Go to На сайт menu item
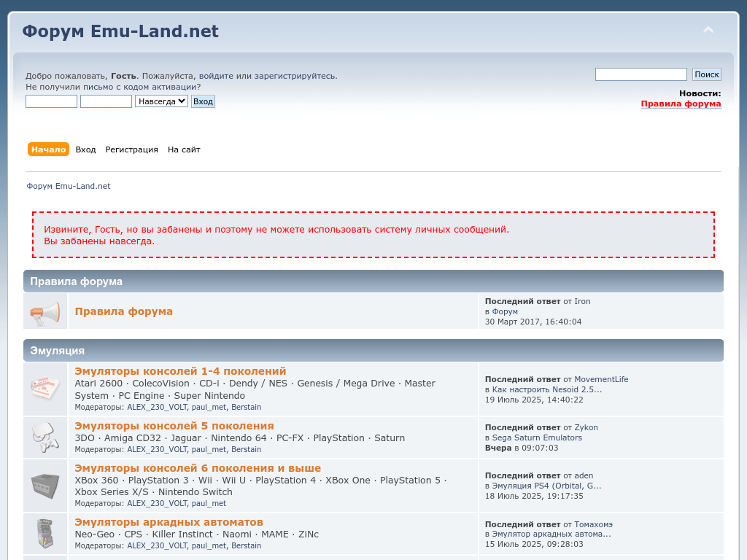This screenshot has width=747, height=560. point(184,149)
